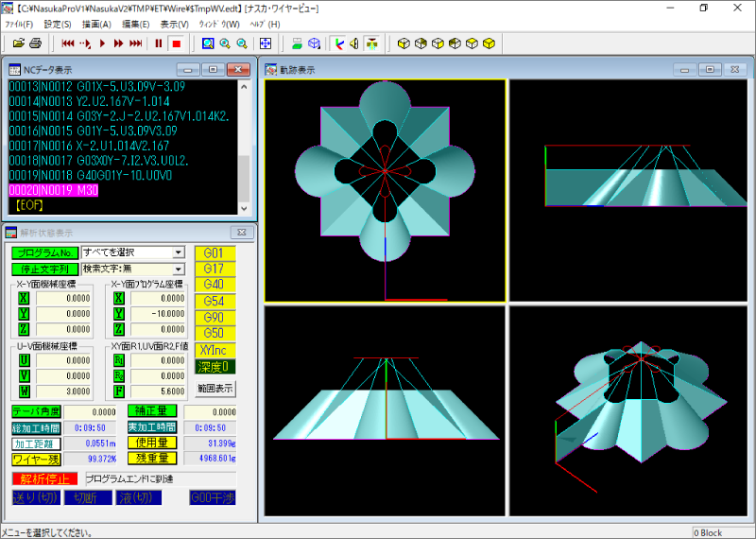Select the first yellow cube view icon
Screen dimensions: 756x539
click(404, 43)
